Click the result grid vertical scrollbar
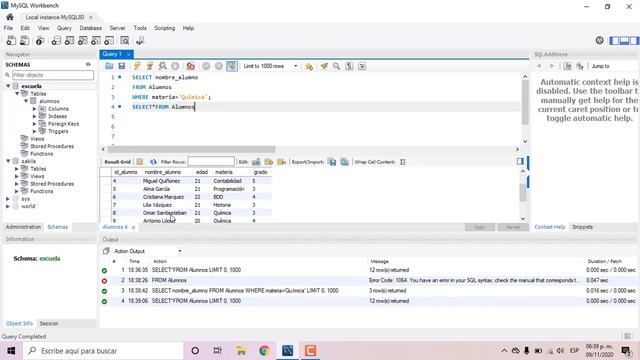640x360 pixels. click(x=523, y=193)
